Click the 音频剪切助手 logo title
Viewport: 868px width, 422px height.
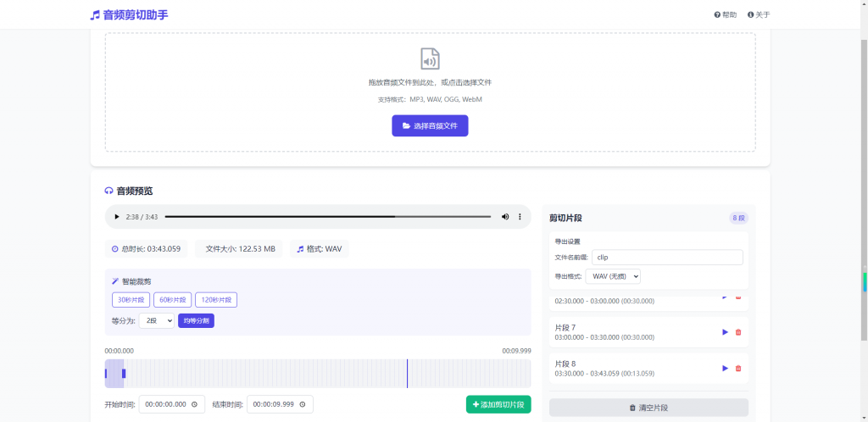coord(129,15)
